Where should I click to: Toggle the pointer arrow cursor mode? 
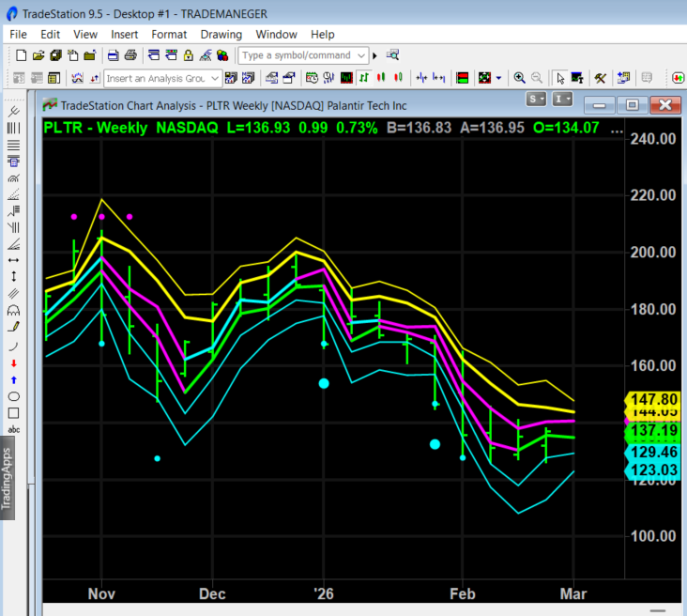(x=560, y=78)
